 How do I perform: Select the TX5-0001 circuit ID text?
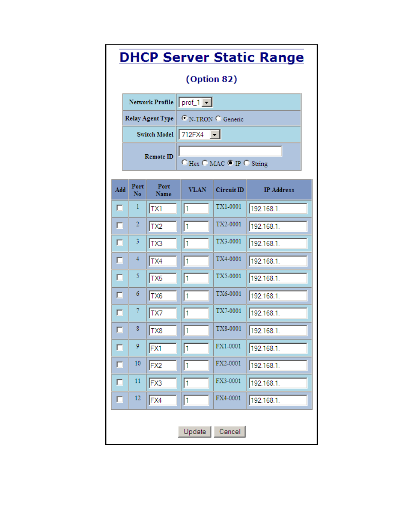pyautogui.click(x=229, y=276)
